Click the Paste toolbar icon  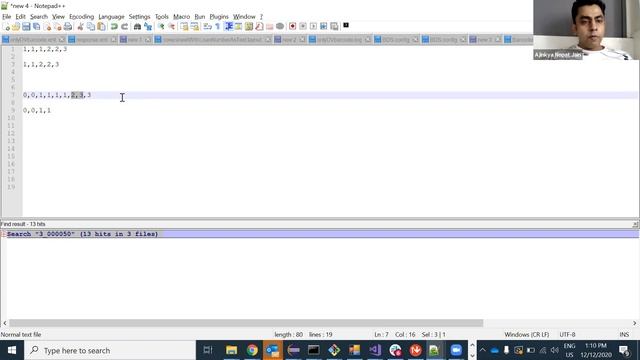tap(101, 27)
